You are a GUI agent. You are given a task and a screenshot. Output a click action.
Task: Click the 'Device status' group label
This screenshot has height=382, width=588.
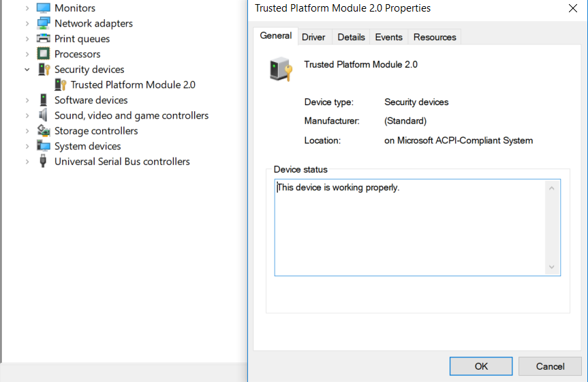(x=300, y=169)
